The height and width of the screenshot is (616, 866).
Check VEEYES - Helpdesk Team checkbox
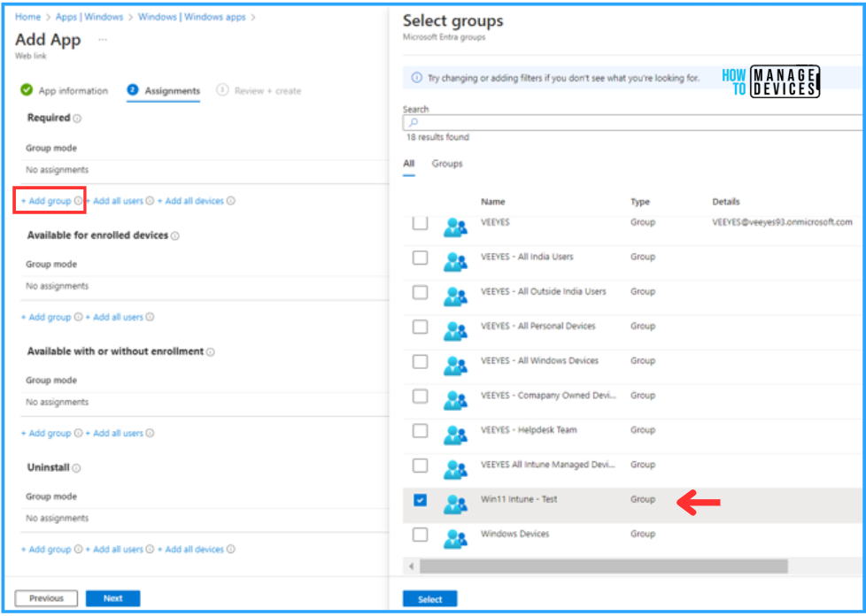point(421,430)
